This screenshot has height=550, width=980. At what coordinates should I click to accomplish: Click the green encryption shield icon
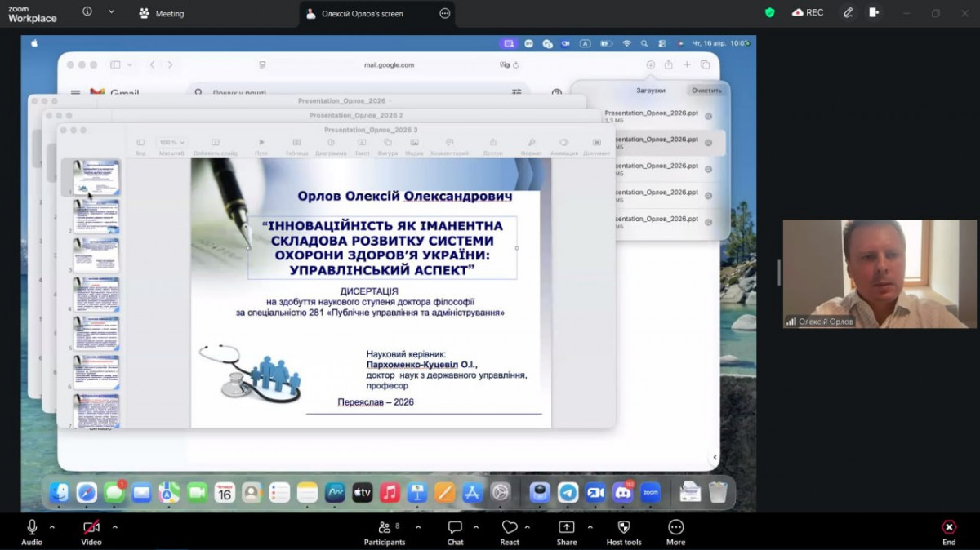769,13
